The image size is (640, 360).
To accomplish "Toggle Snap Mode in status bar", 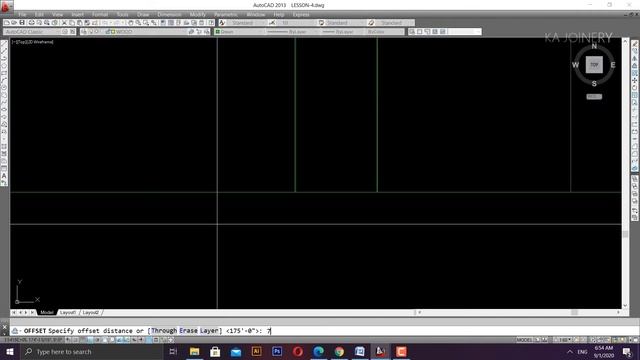I will (76, 340).
